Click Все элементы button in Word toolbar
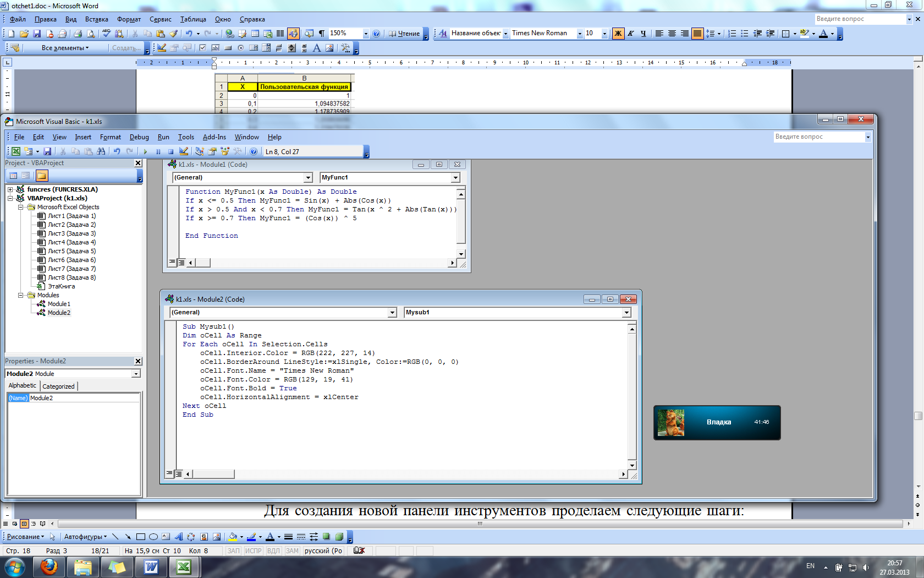 (65, 48)
